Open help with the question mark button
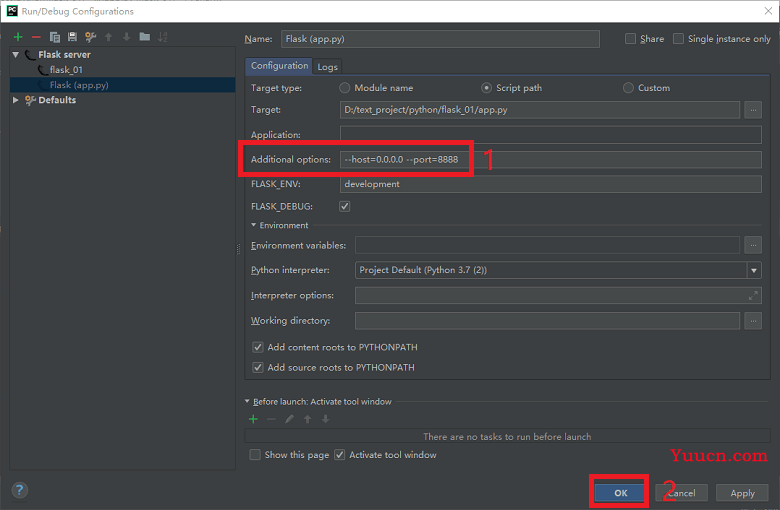The width and height of the screenshot is (780, 510). coord(19,490)
